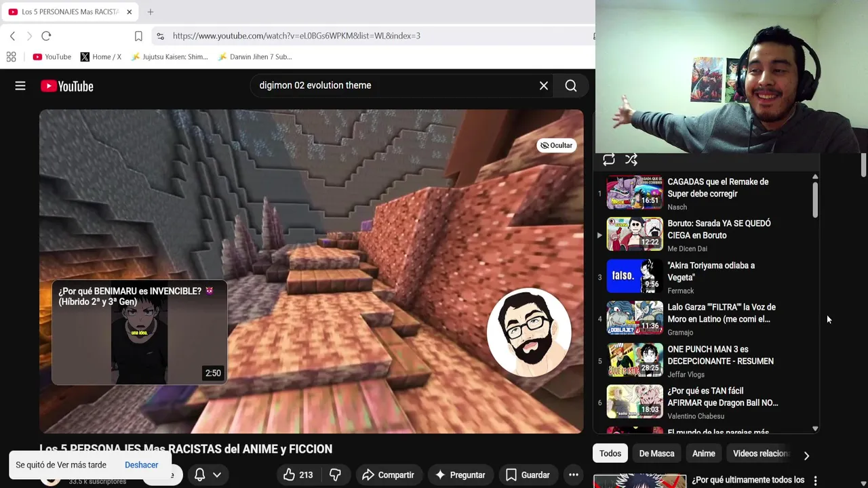Undo removal with Deshacer
This screenshot has height=488, width=868.
(x=141, y=465)
